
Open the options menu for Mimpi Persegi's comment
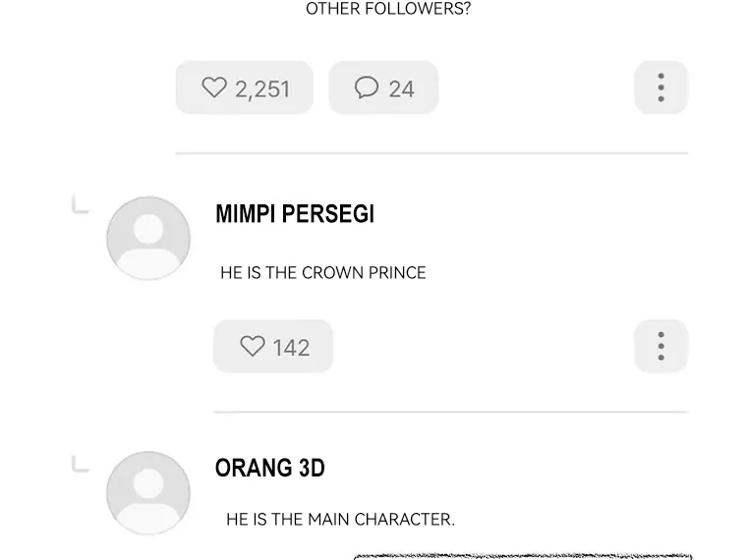[x=661, y=346]
